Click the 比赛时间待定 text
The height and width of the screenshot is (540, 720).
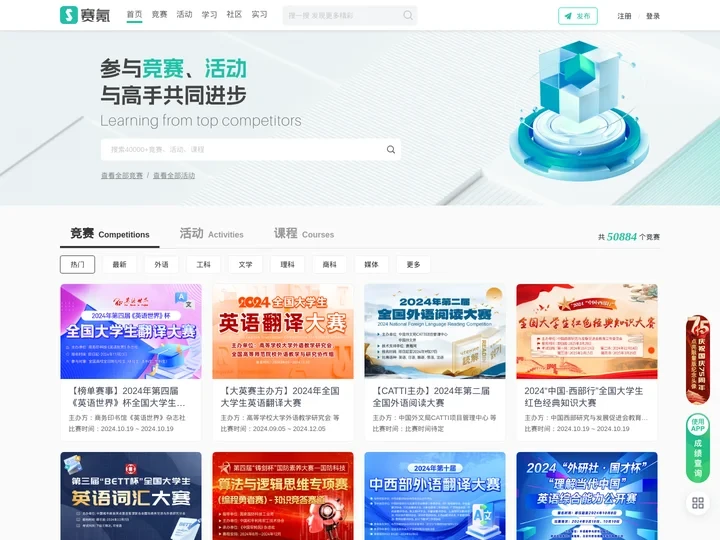[424, 429]
